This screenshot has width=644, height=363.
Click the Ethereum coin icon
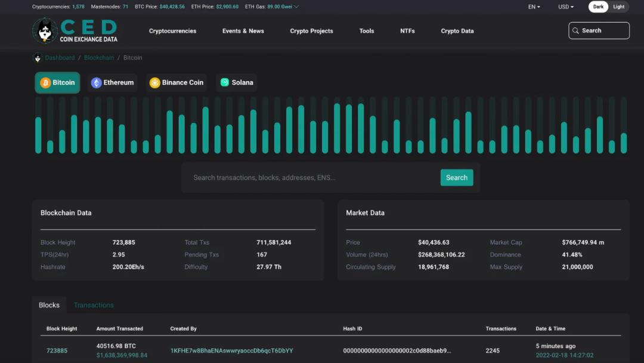[96, 82]
